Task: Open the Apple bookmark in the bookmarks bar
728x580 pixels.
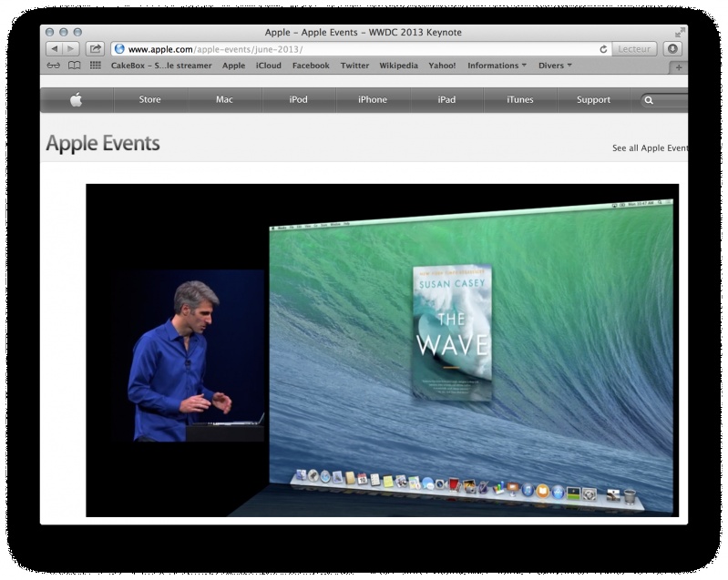Action: pos(233,66)
